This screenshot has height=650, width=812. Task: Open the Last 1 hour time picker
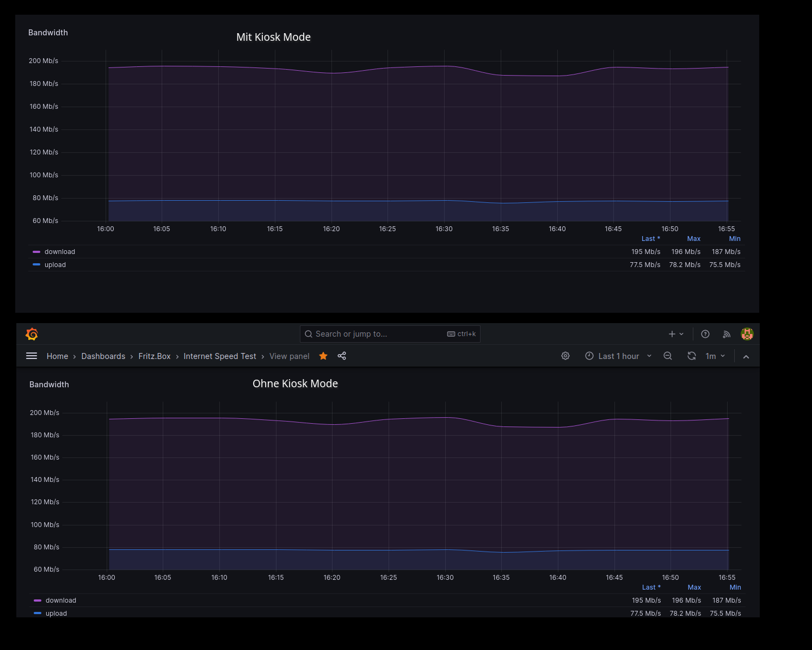coord(618,356)
